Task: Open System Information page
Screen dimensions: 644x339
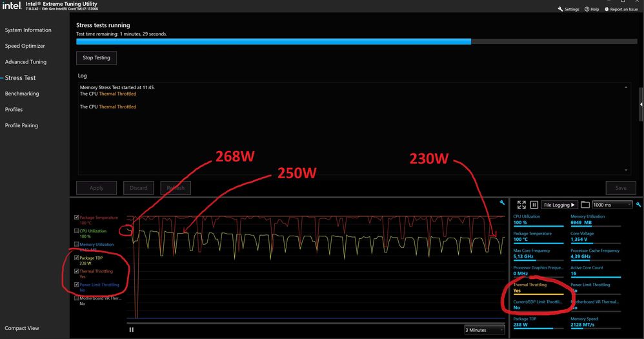Action: (28, 30)
